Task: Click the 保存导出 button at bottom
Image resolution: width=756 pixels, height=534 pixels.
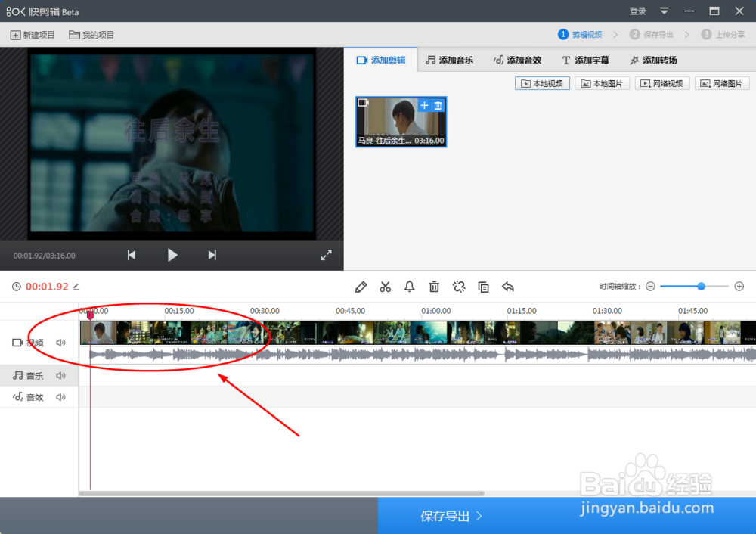Action: coord(451,516)
